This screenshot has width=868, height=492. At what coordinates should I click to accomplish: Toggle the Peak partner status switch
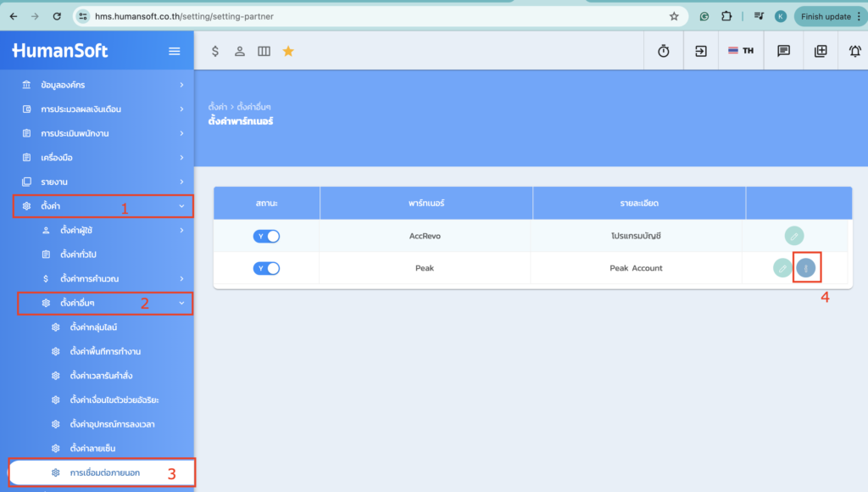(266, 268)
